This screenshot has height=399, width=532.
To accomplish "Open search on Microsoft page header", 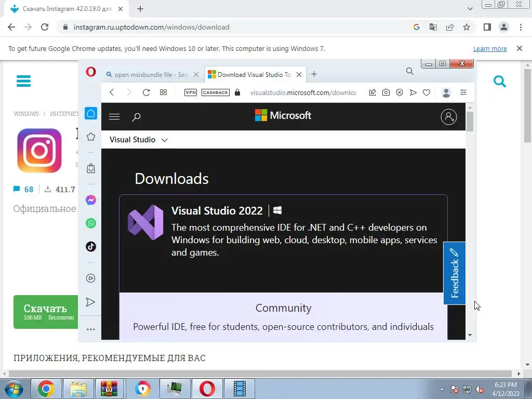I will tap(136, 117).
